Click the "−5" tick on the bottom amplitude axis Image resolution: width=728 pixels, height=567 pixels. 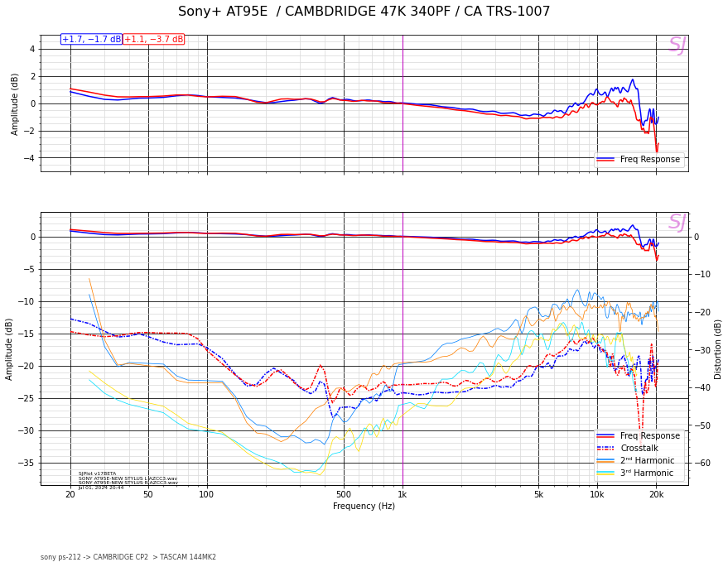pyautogui.click(x=29, y=270)
